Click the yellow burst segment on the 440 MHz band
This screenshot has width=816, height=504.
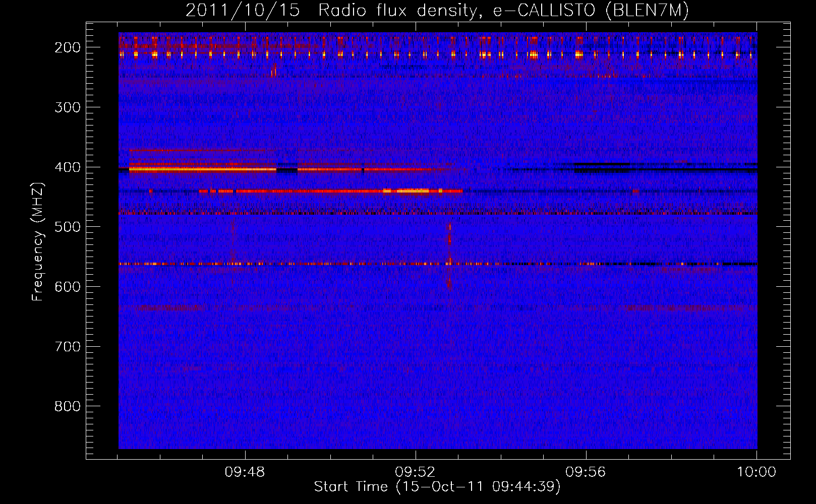point(413,191)
